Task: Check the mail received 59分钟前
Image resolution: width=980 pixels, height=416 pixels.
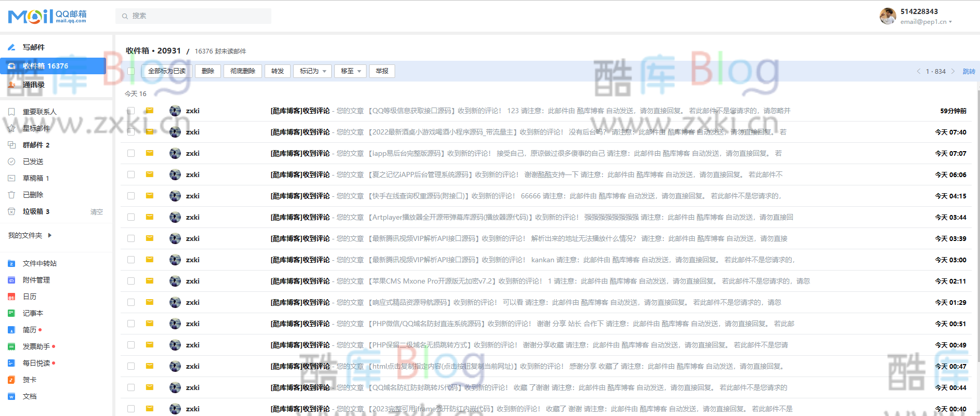Action: (x=131, y=111)
